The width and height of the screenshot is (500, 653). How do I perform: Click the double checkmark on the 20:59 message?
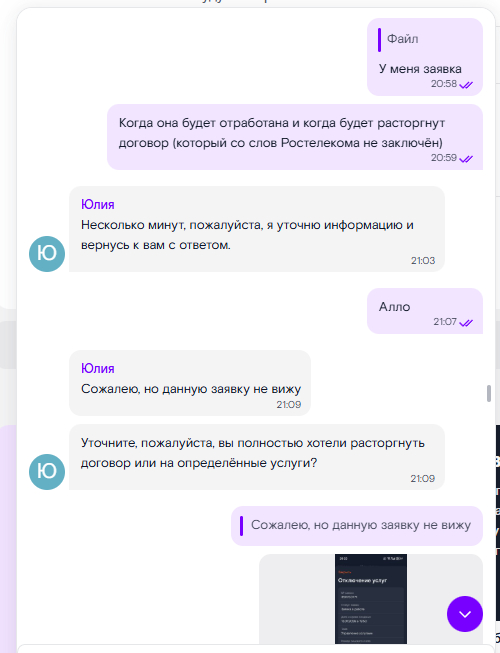click(x=466, y=159)
